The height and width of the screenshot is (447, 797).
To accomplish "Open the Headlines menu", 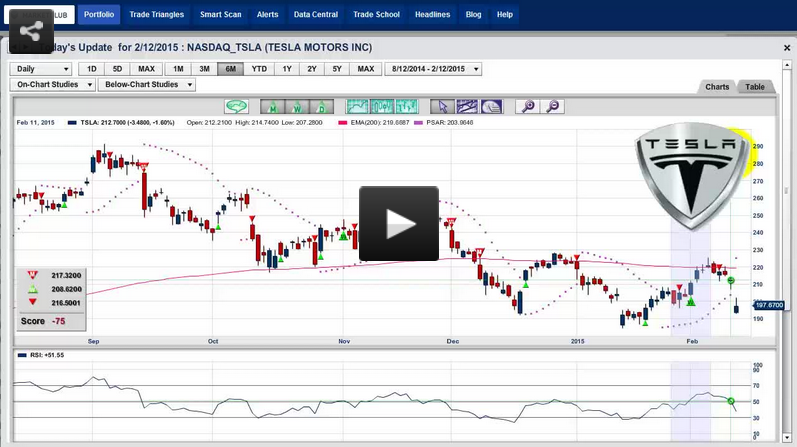I will [433, 14].
